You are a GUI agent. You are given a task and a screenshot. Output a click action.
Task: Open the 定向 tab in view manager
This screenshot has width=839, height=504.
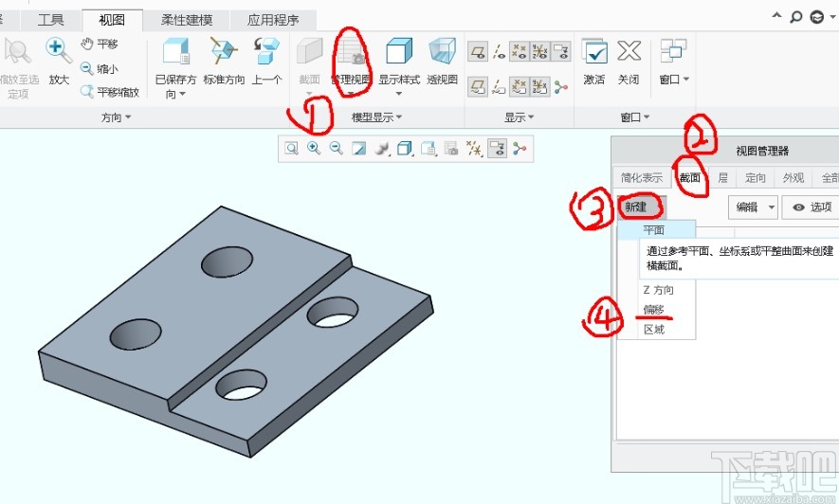point(756,177)
